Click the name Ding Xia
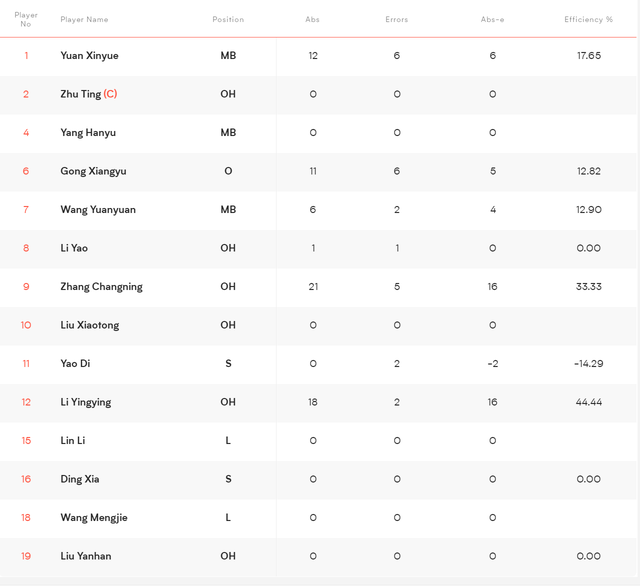This screenshot has width=640, height=588. tap(80, 479)
